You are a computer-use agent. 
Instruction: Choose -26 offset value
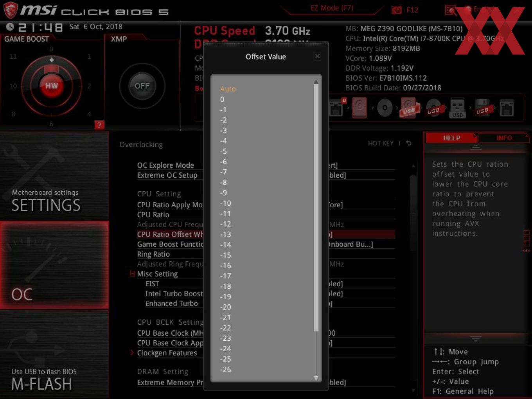(225, 369)
